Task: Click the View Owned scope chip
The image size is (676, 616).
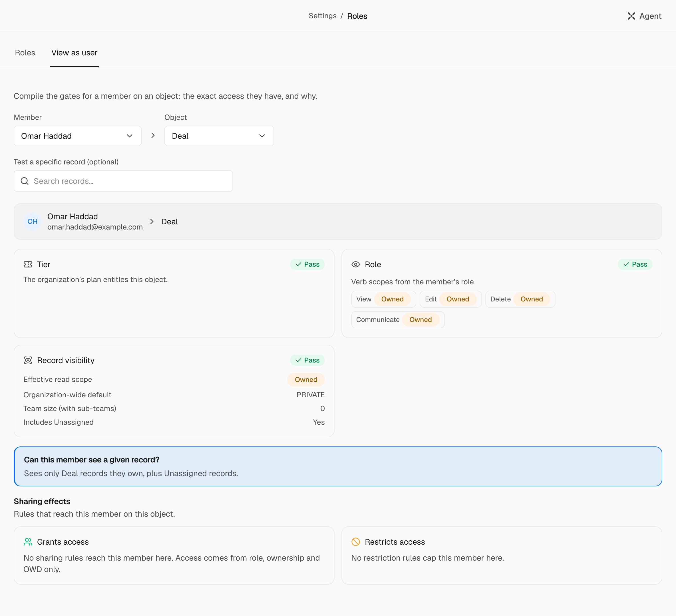Action: (x=384, y=299)
